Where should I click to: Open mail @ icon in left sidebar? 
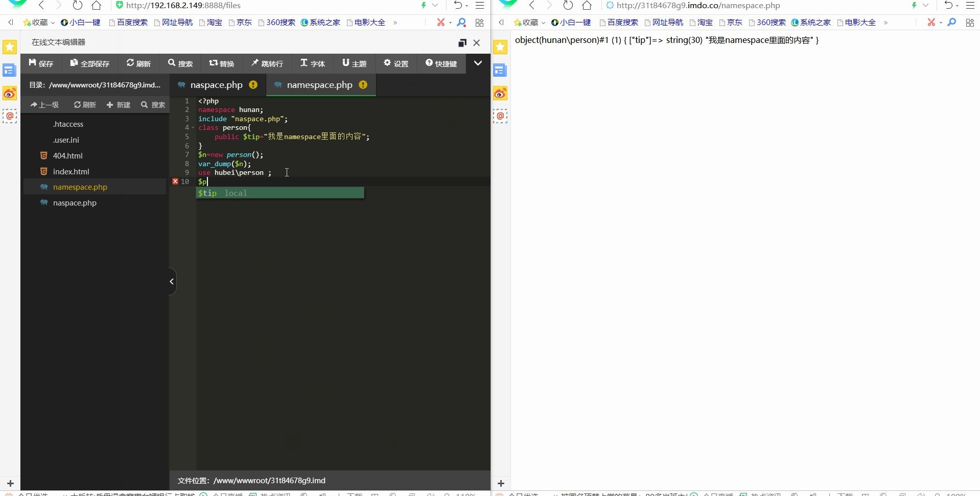[x=10, y=117]
